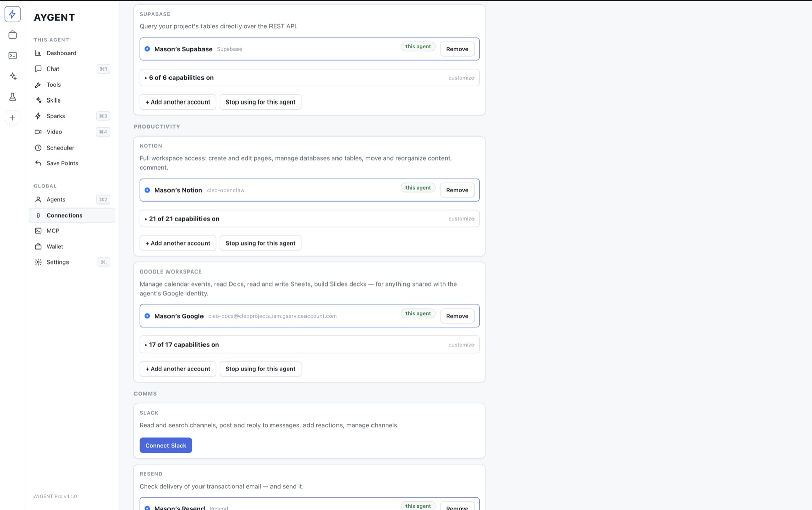Viewport: 812px width, 510px height.
Task: Click the Wallet icon in the sidebar
Action: click(38, 247)
